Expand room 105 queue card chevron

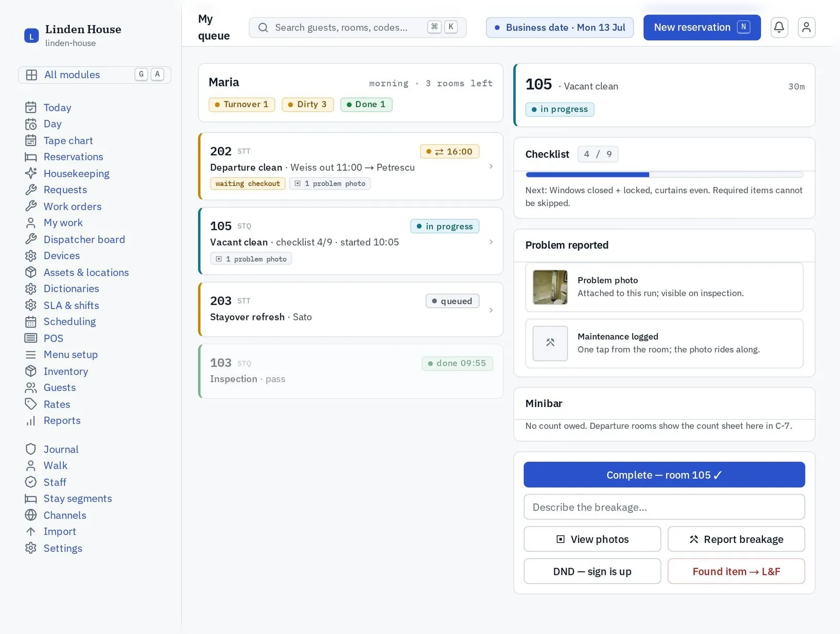(491, 242)
